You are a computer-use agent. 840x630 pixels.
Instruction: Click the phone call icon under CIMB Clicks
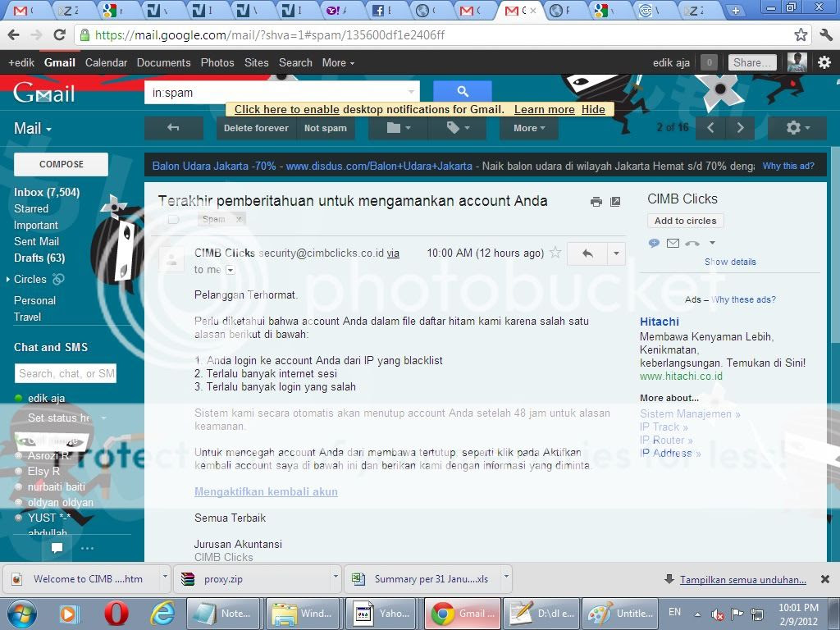(x=692, y=243)
